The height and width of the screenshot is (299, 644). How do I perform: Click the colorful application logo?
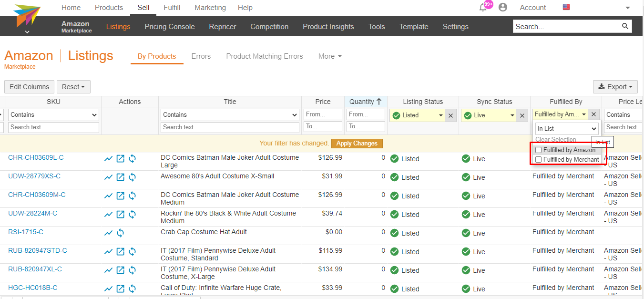click(27, 16)
